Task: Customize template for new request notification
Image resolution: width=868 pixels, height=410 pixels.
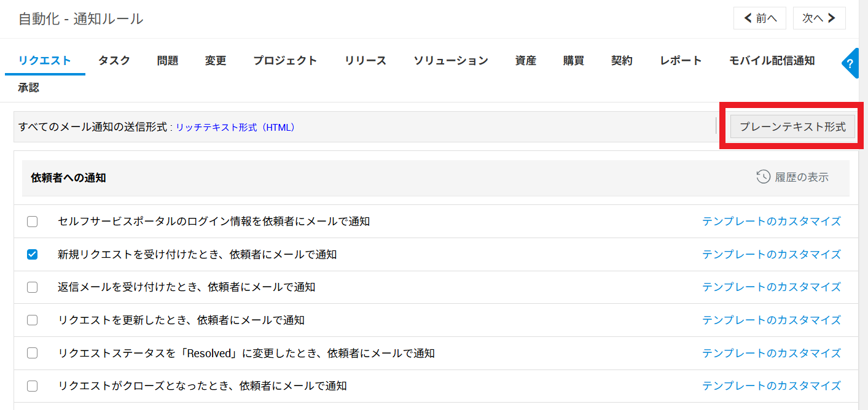Action: pos(771,254)
